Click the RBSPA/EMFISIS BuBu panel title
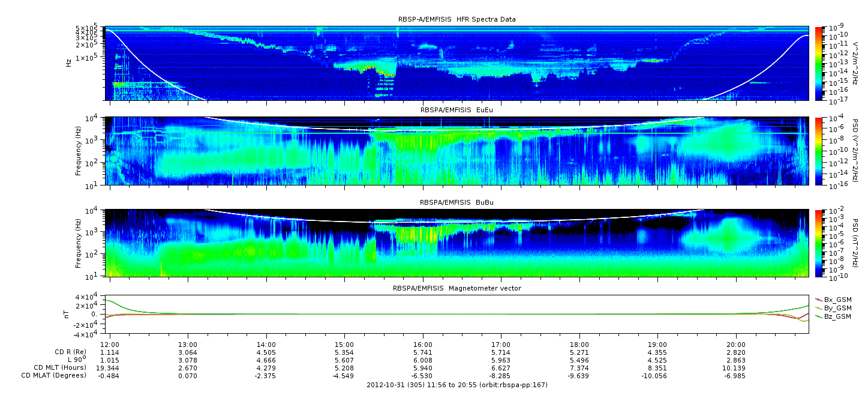The image size is (868, 395). (x=456, y=203)
